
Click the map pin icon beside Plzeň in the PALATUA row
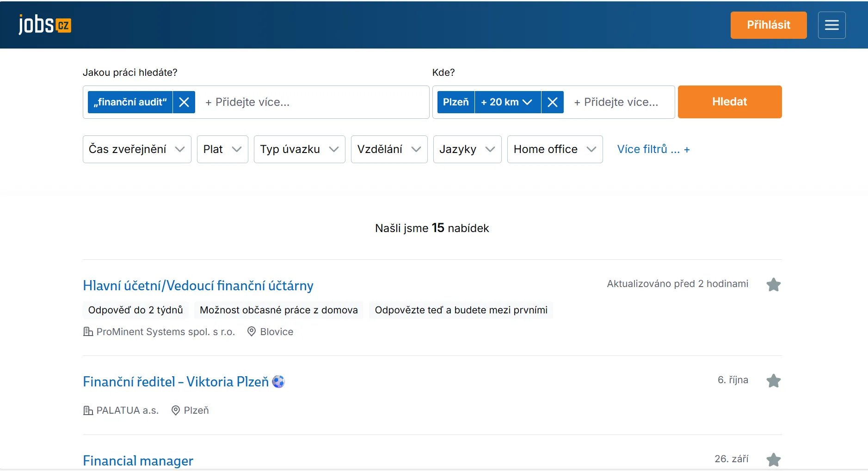[175, 410]
